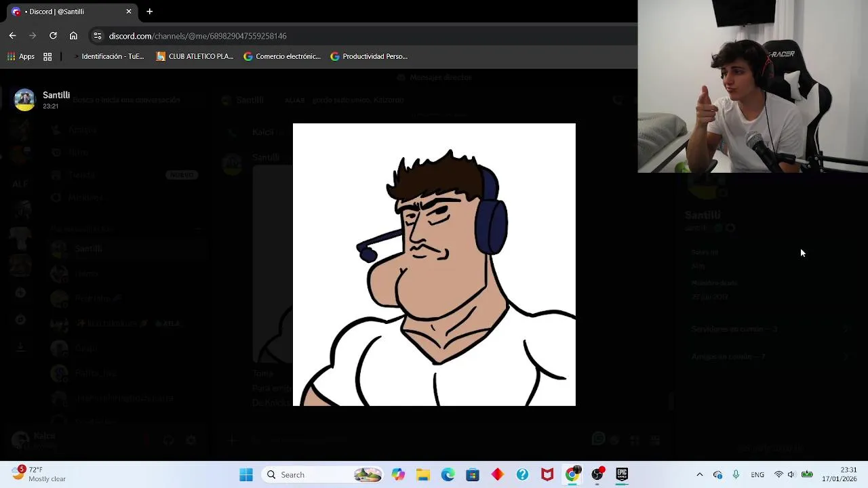Image resolution: width=868 pixels, height=488 pixels.
Task: Open a new browser tab
Action: pos(149,12)
